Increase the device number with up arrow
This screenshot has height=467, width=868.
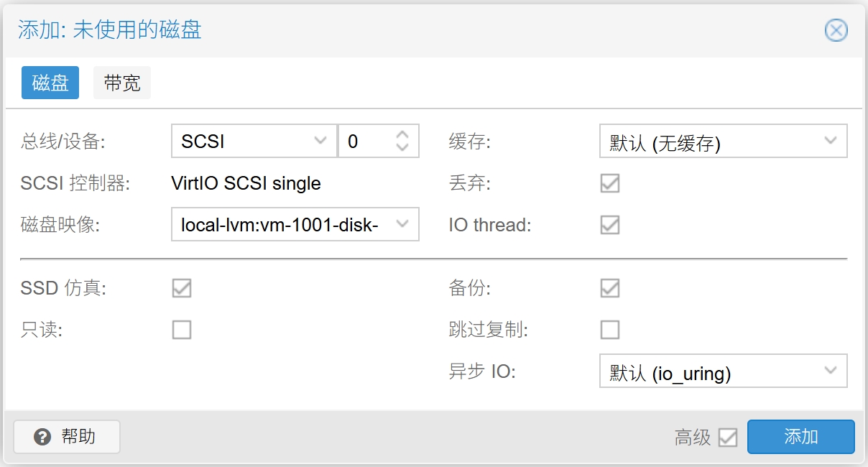[402, 134]
